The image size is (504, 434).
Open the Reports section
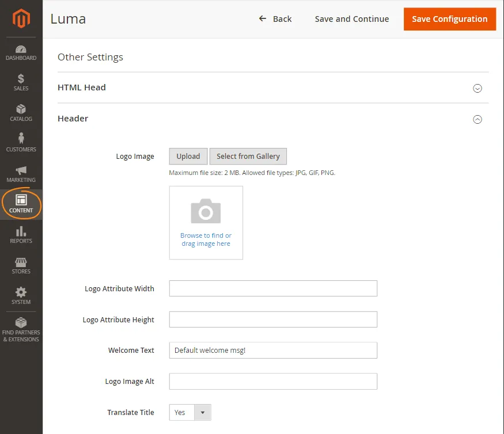click(x=21, y=235)
